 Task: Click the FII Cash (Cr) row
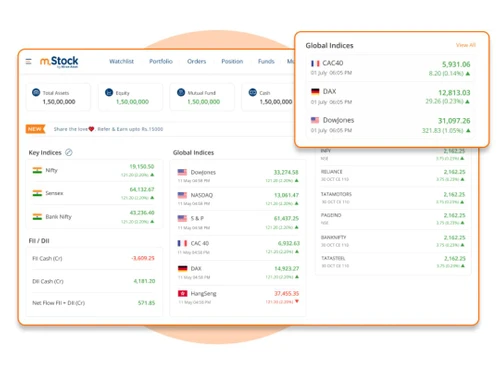(94, 258)
